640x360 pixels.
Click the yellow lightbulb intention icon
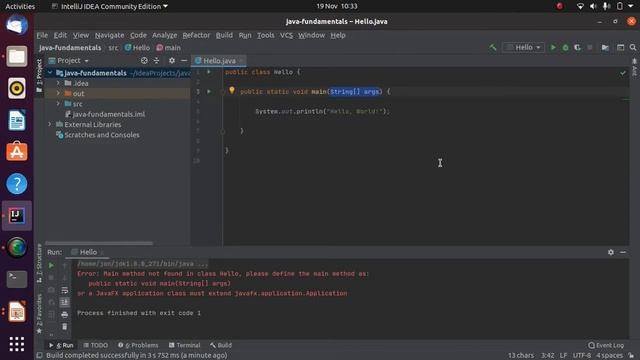coord(232,90)
